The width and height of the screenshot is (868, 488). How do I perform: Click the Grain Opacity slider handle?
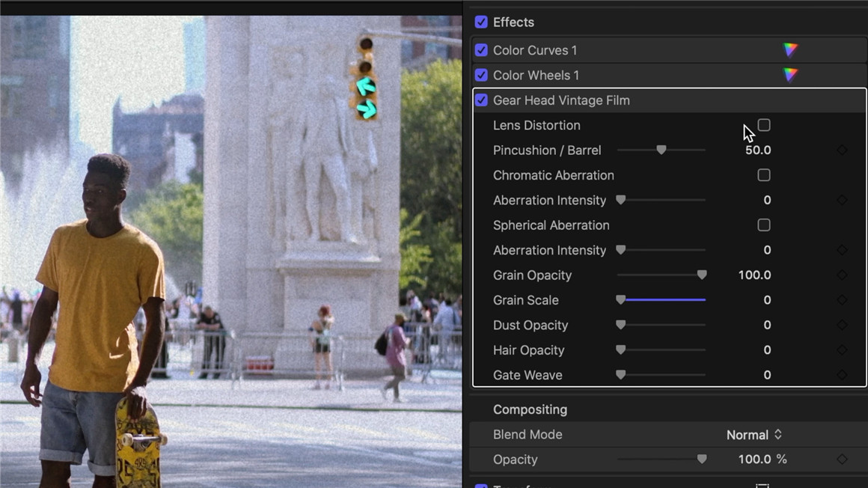point(702,275)
